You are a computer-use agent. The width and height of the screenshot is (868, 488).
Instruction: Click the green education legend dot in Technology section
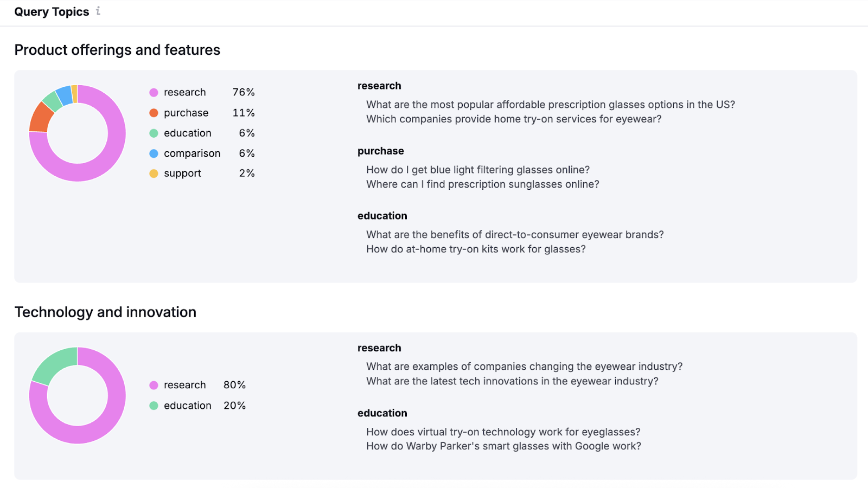(154, 406)
